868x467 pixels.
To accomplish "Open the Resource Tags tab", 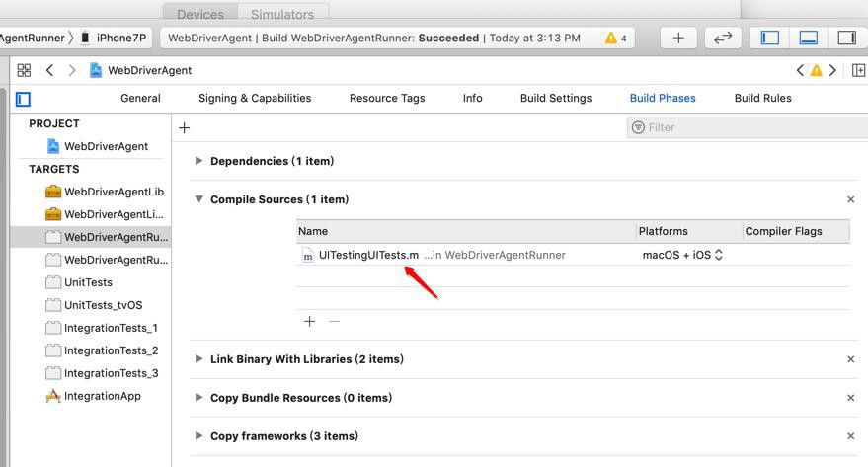I will pyautogui.click(x=387, y=98).
